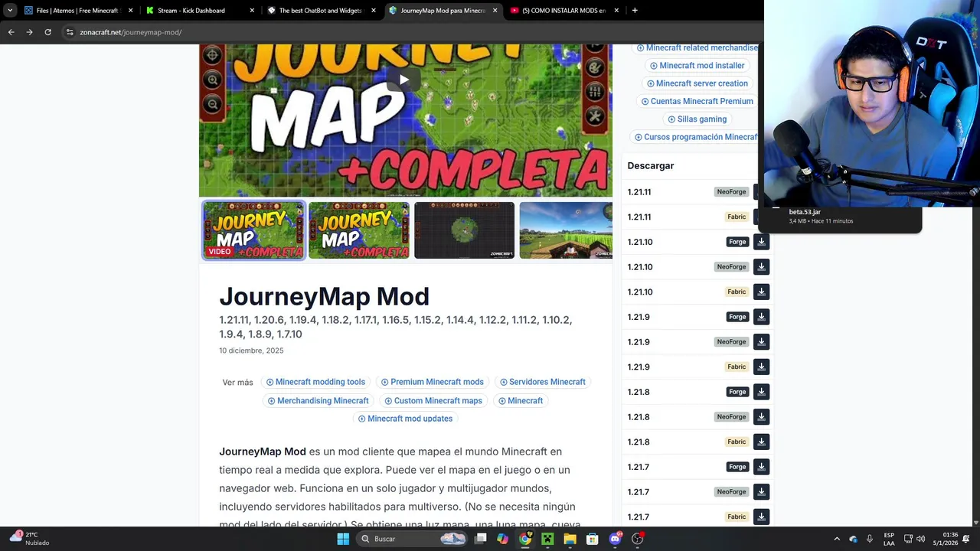
Task: Reload the zonacraft page
Action: click(47, 32)
